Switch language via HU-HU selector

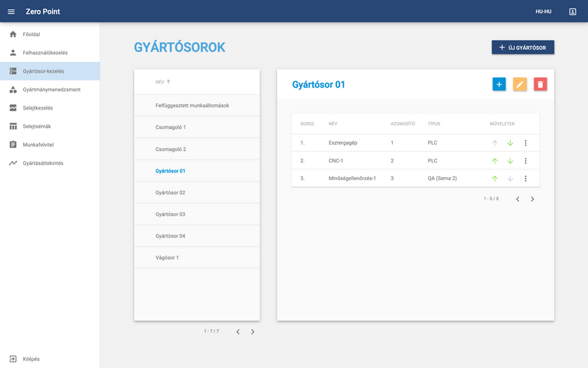[x=543, y=11]
